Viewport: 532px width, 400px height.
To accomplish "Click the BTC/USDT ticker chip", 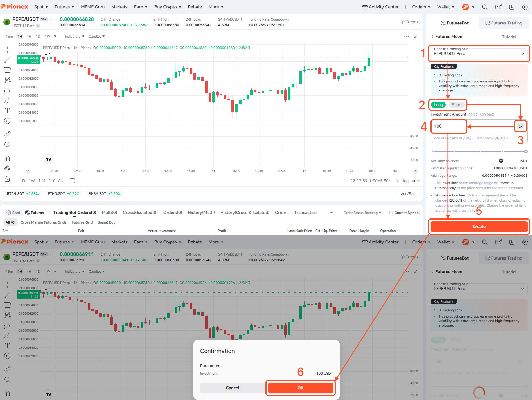I will click(x=22, y=194).
